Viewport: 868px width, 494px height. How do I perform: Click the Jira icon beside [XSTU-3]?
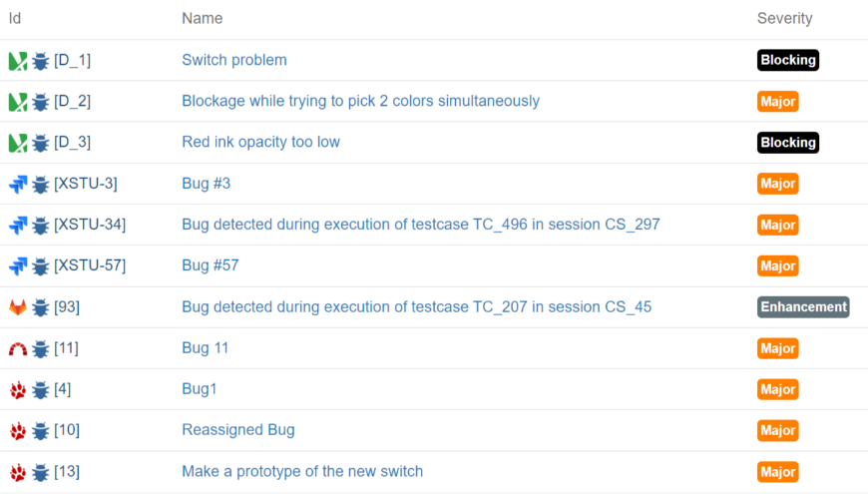click(x=18, y=184)
